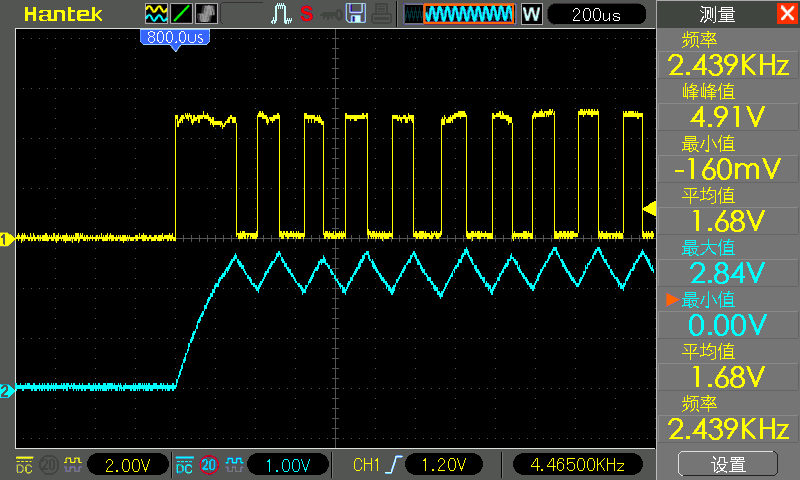Screen dimensions: 800x480
Task: Click the dual-waveform YT display icon
Action: click(x=156, y=14)
